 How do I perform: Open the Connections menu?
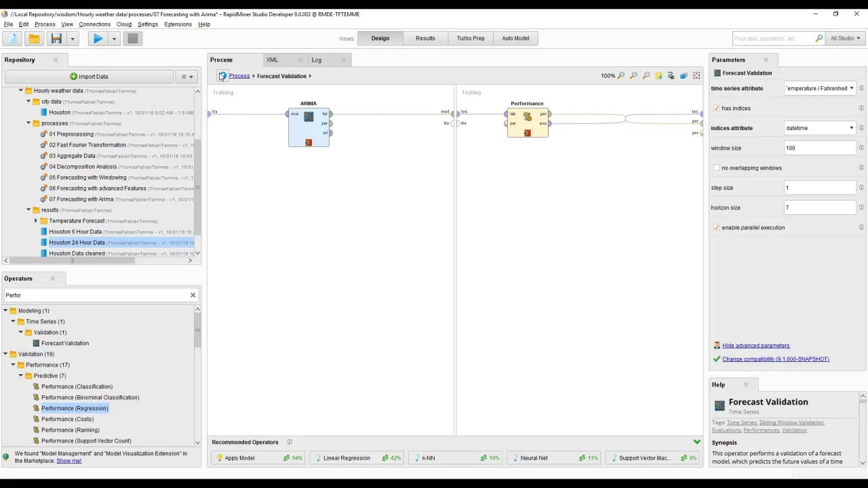94,24
